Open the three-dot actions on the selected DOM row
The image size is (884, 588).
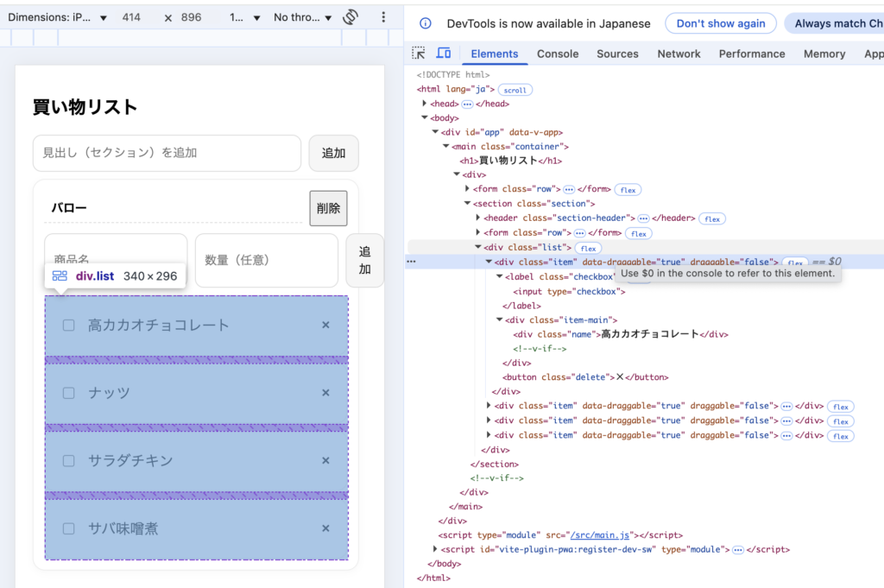tap(412, 262)
